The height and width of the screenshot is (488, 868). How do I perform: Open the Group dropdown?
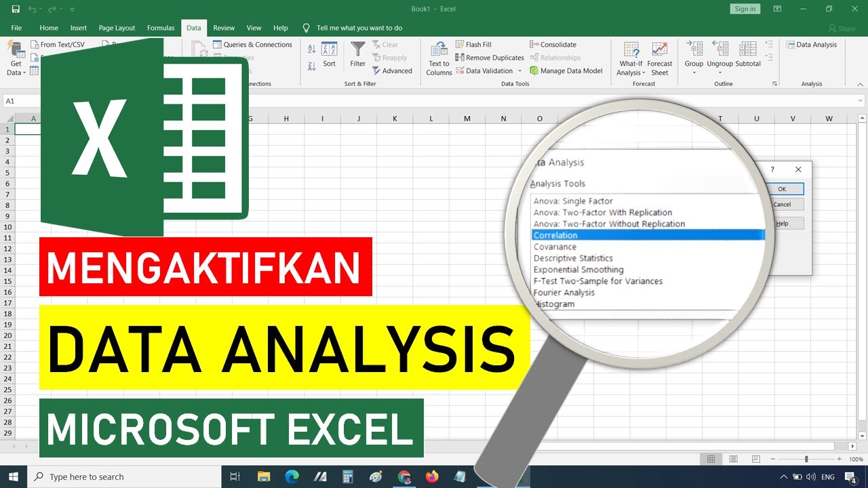tap(694, 58)
